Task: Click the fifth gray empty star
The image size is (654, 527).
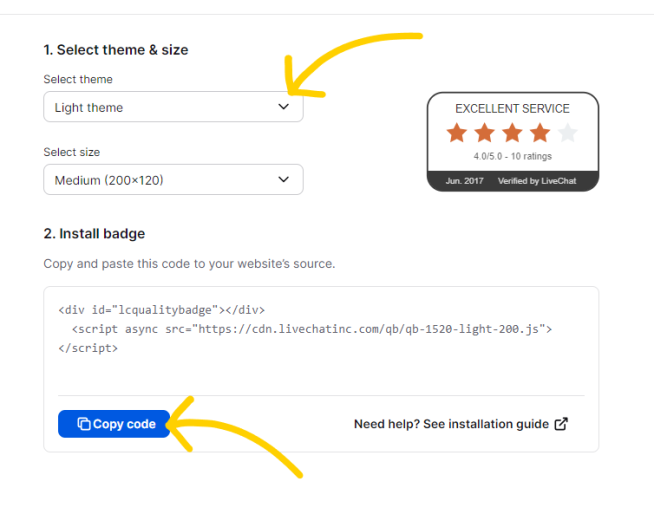Action: [x=568, y=133]
